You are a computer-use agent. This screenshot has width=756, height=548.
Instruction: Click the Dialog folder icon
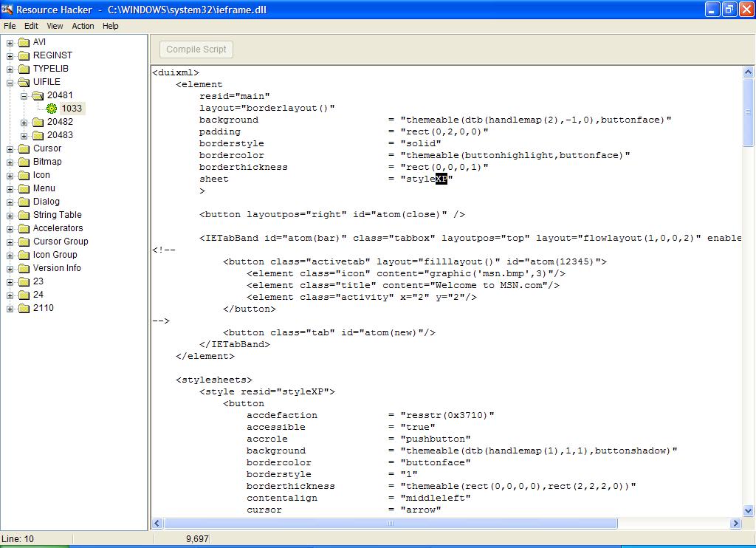24,202
